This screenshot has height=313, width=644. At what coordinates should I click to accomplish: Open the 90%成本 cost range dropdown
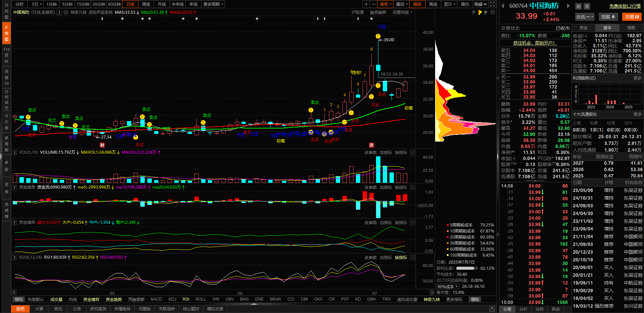pyautogui.click(x=448, y=286)
